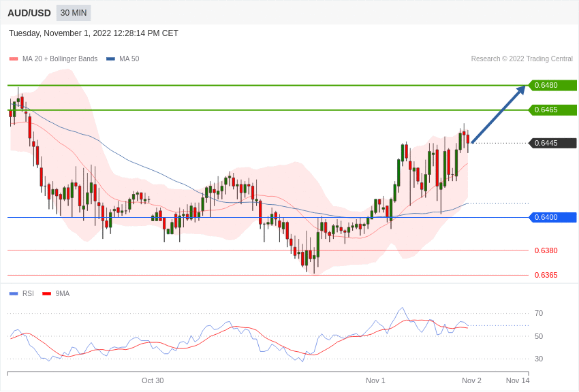This screenshot has width=579, height=392.
Task: Click the 0.6400 pivot price tag
Action: click(553, 218)
